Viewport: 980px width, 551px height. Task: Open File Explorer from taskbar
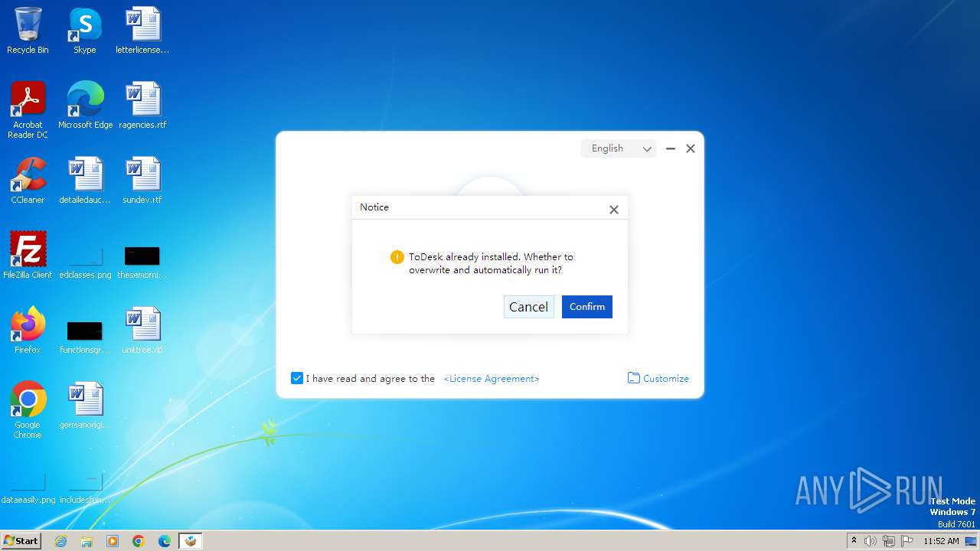coord(87,541)
